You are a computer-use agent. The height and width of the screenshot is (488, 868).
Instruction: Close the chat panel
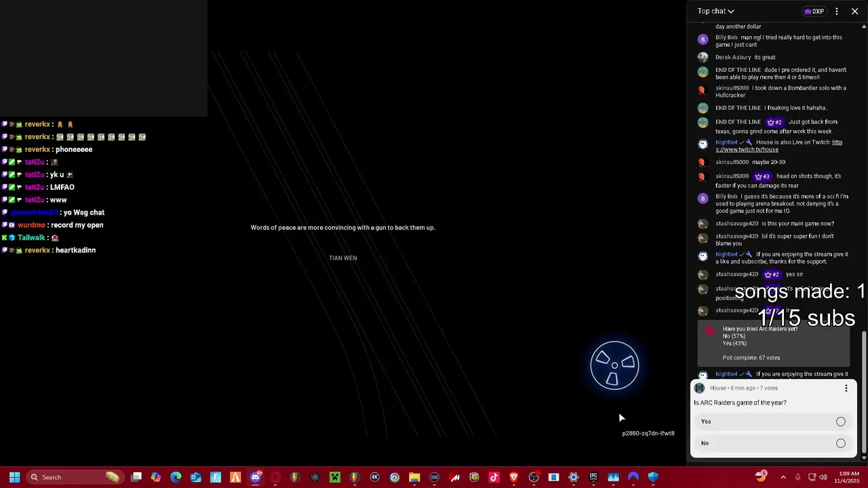coord(855,11)
